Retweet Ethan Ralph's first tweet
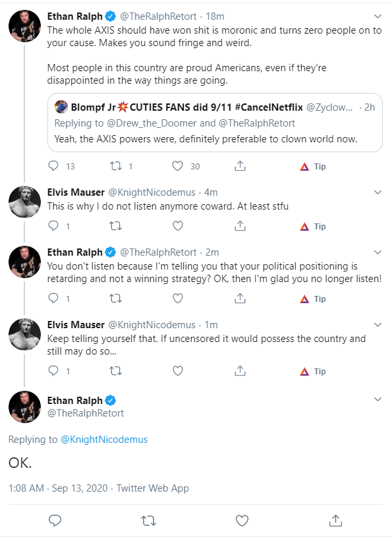The height and width of the screenshot is (545, 392). 116,166
